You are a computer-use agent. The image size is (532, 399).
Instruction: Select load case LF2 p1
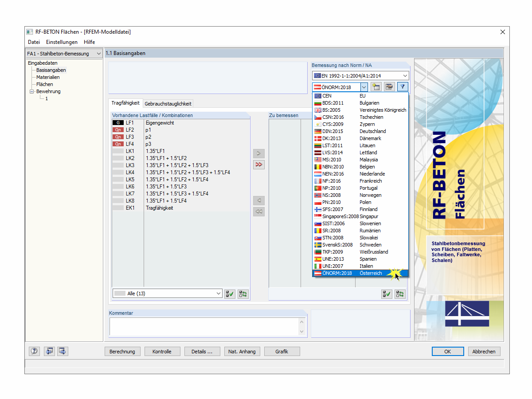click(x=181, y=130)
